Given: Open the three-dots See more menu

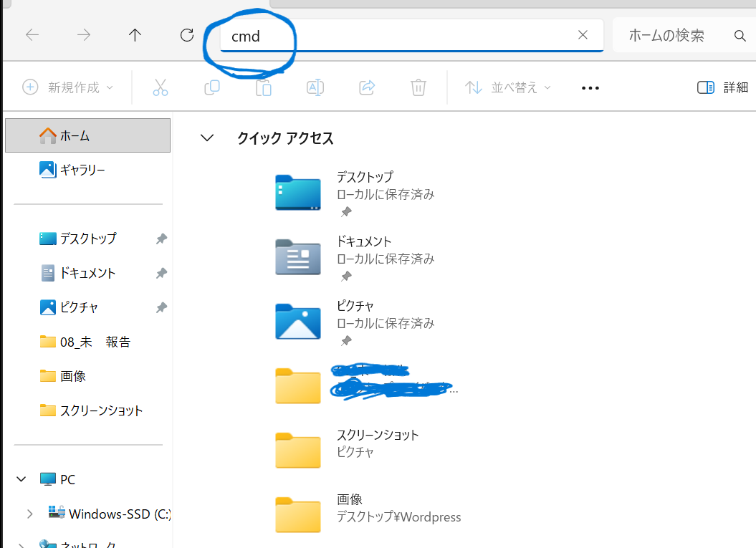Looking at the screenshot, I should (x=590, y=87).
